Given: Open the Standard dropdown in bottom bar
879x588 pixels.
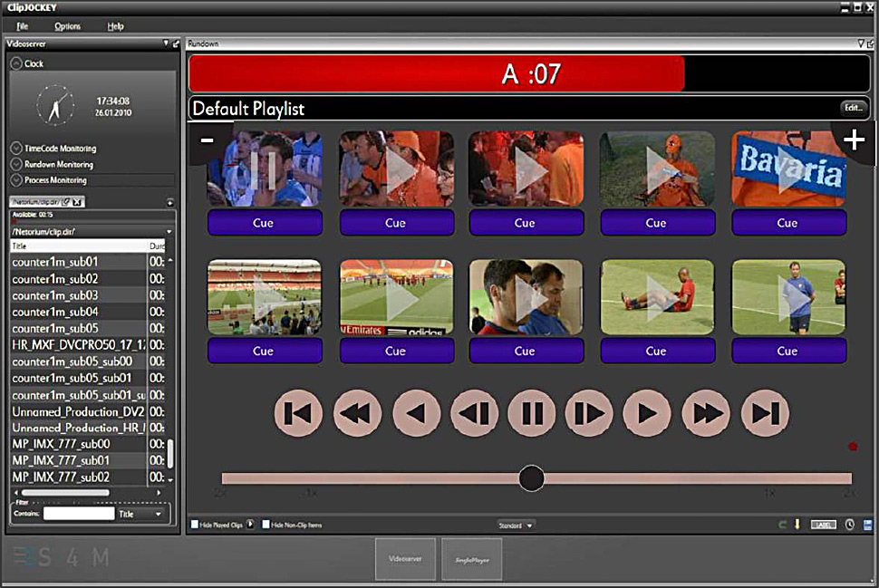Looking at the screenshot, I should (517, 525).
